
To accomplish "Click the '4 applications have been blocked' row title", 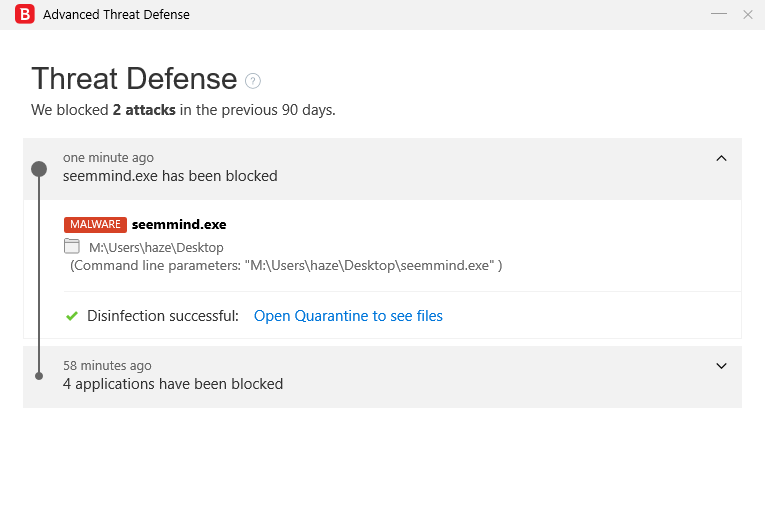I will [173, 384].
